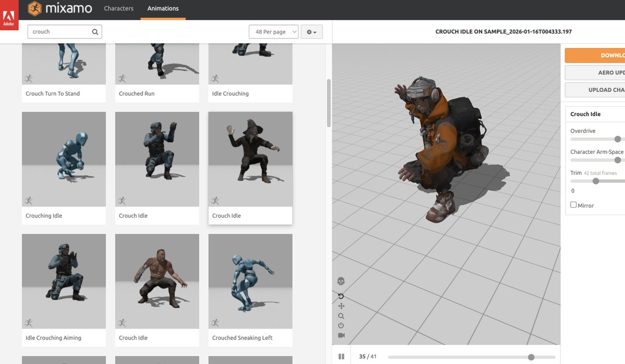Switch to the Animations tab
Viewport: 625px width, 364px height.
coord(163,8)
